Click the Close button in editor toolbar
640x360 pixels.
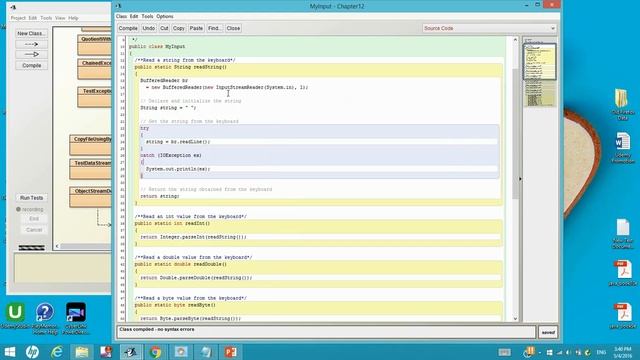[233, 28]
